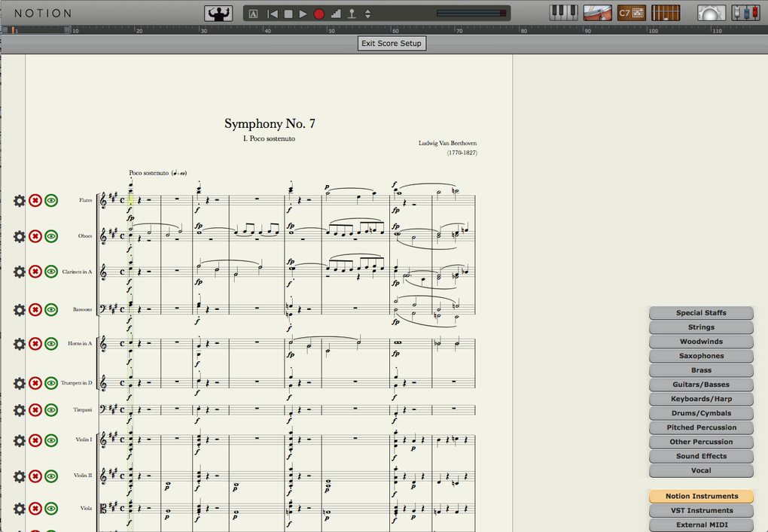Open the C7 chord library
The width and height of the screenshot is (768, 532).
pos(632,13)
